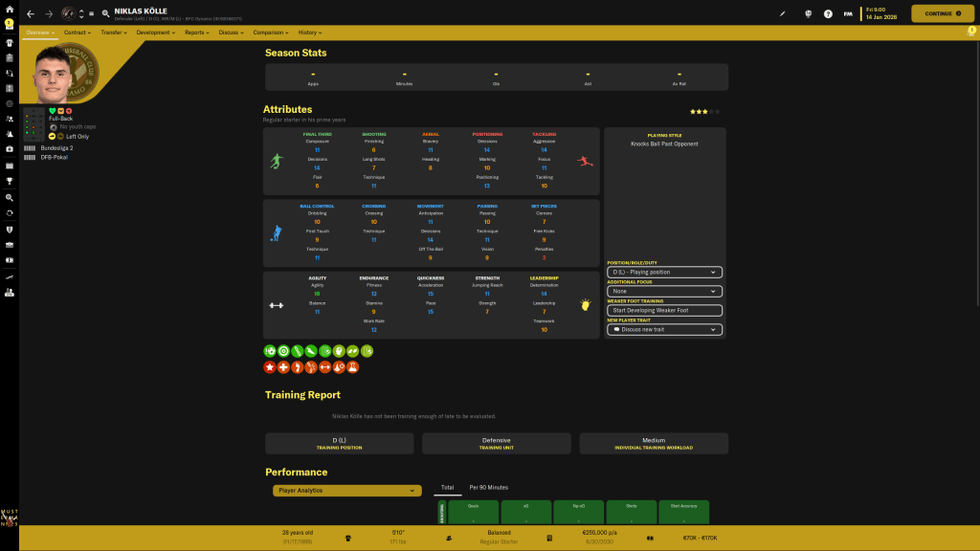Open the Development menu
Screen dimensions: 980x551
tap(156, 33)
